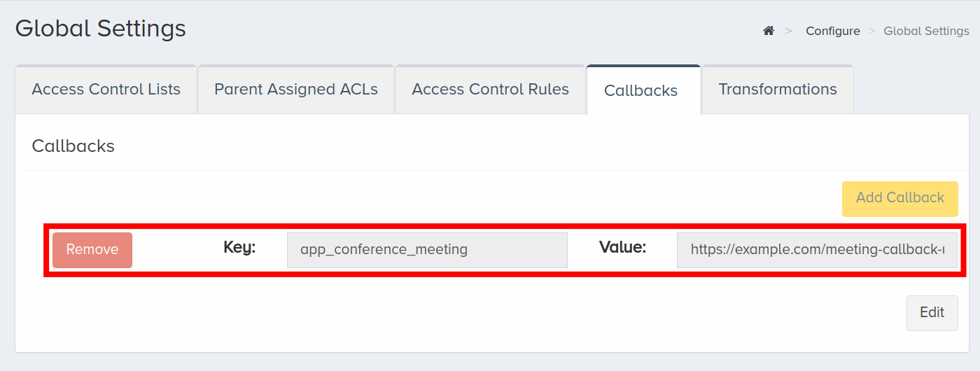Click the bold Key: label
The image size is (980, 371).
pyautogui.click(x=239, y=247)
